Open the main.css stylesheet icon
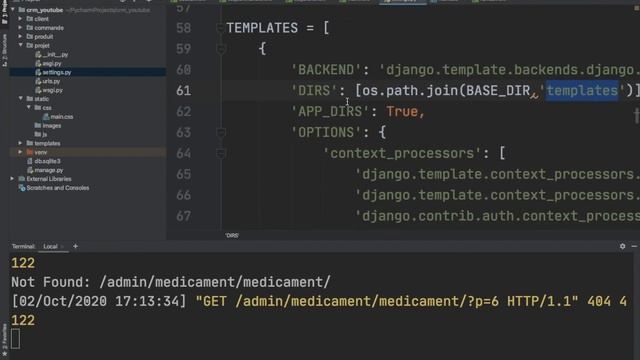Image resolution: width=640 pixels, height=360 pixels. click(x=46, y=117)
